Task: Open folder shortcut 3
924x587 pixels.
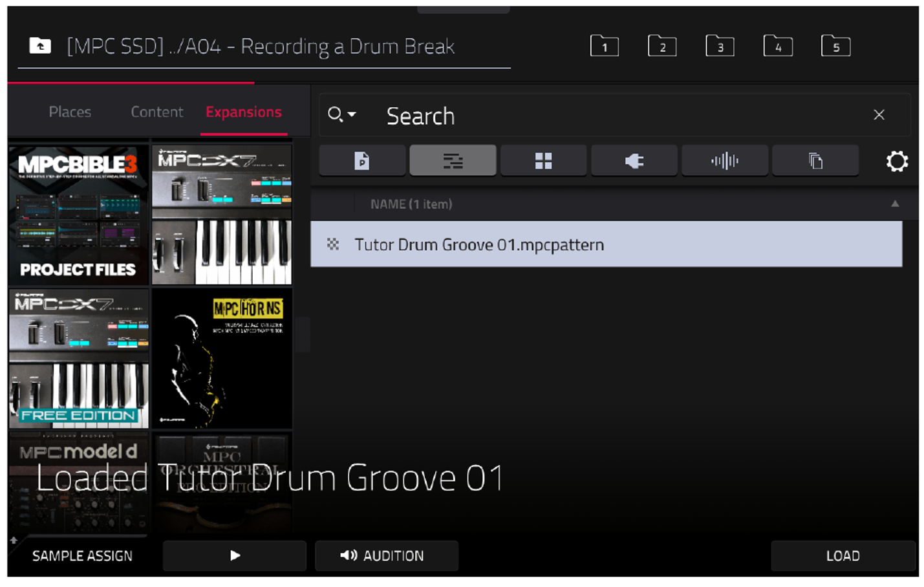Action: [x=720, y=46]
